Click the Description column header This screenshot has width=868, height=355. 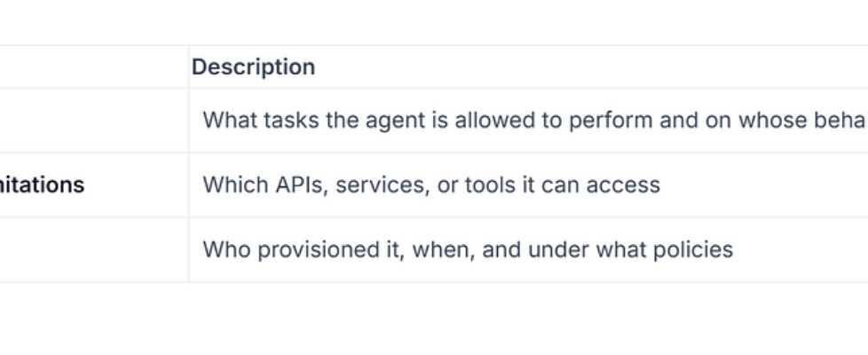click(254, 67)
